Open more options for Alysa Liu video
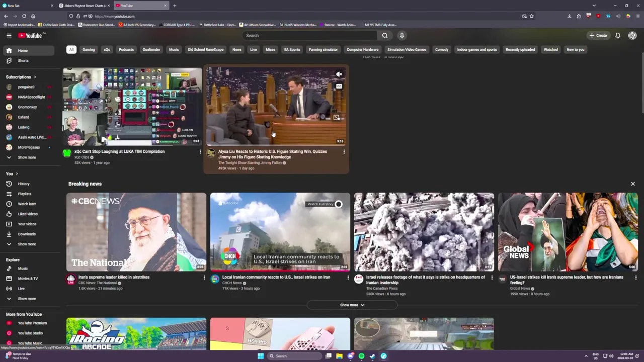The image size is (644, 362). click(x=344, y=151)
